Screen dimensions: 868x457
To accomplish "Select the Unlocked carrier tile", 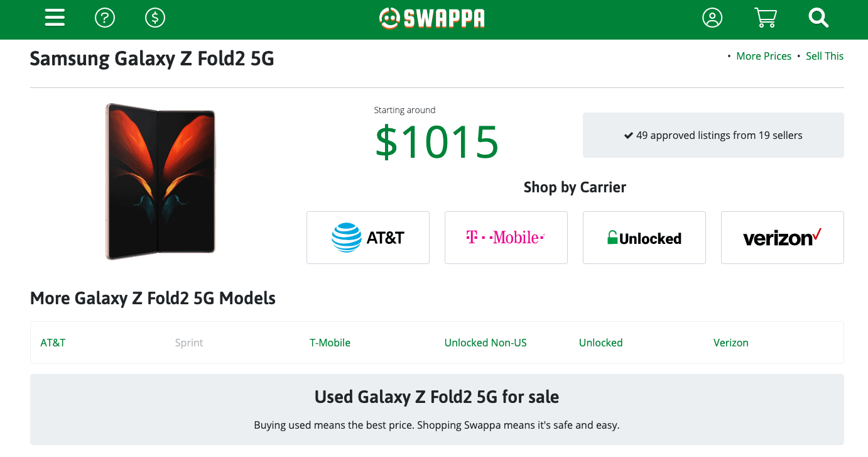I will pos(644,238).
